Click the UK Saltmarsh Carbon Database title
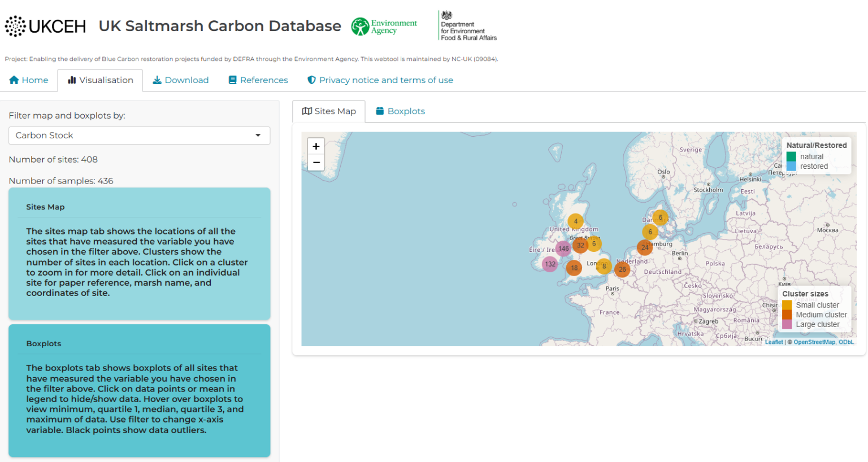The height and width of the screenshot is (462, 868). (x=220, y=26)
